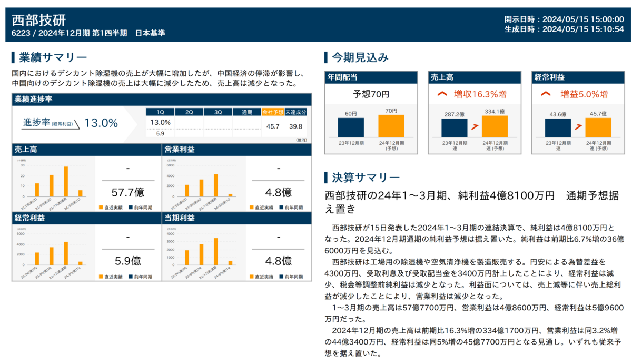Click the 予想70円 dividend forecast text
This screenshot has width=632, height=364.
371,94
